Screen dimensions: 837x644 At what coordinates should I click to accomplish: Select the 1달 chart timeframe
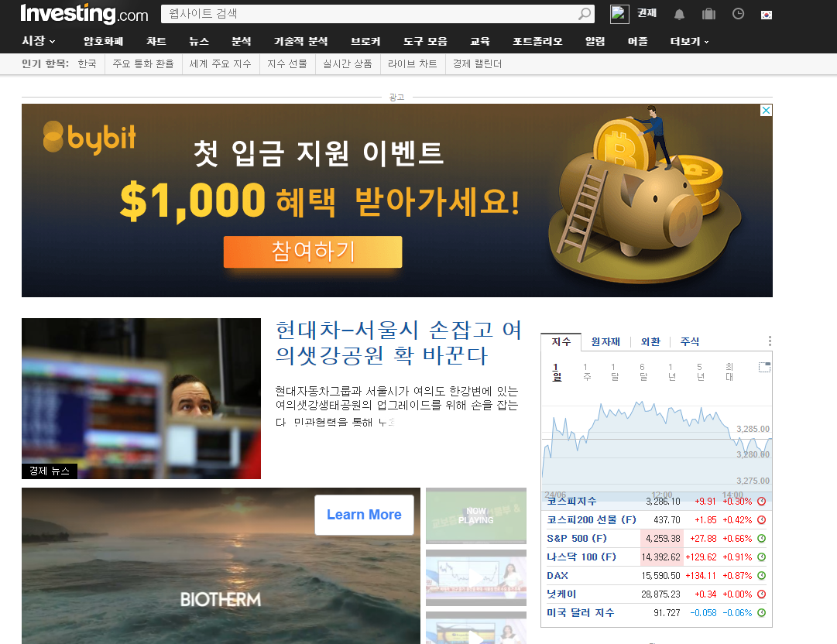(x=615, y=372)
